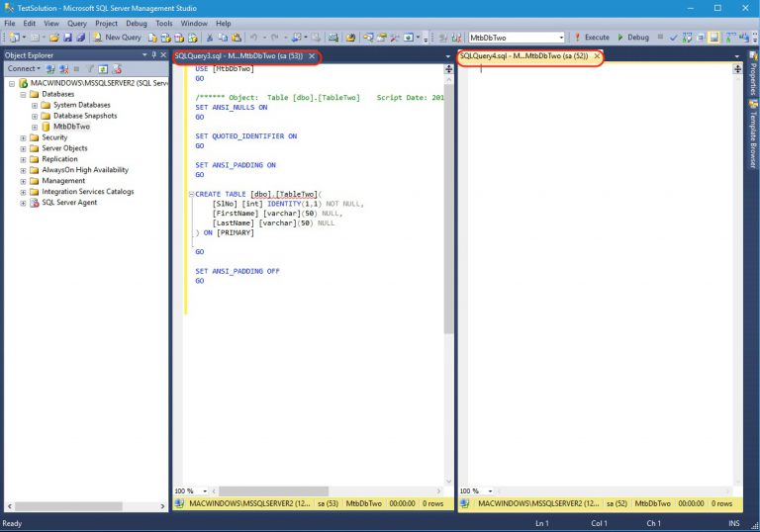Open the MtbDbTwo database dropdown
This screenshot has height=532, width=760.
561,38
